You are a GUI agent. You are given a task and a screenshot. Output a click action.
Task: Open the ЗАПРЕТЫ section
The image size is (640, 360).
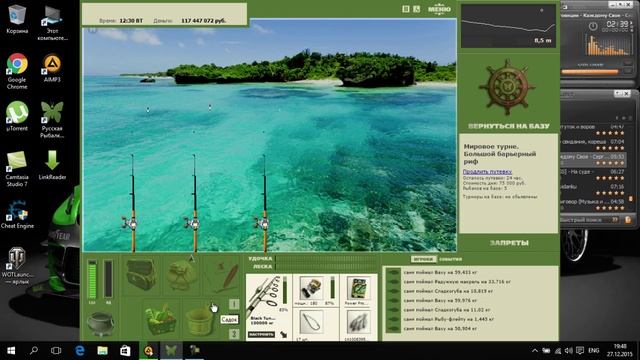[x=509, y=243]
